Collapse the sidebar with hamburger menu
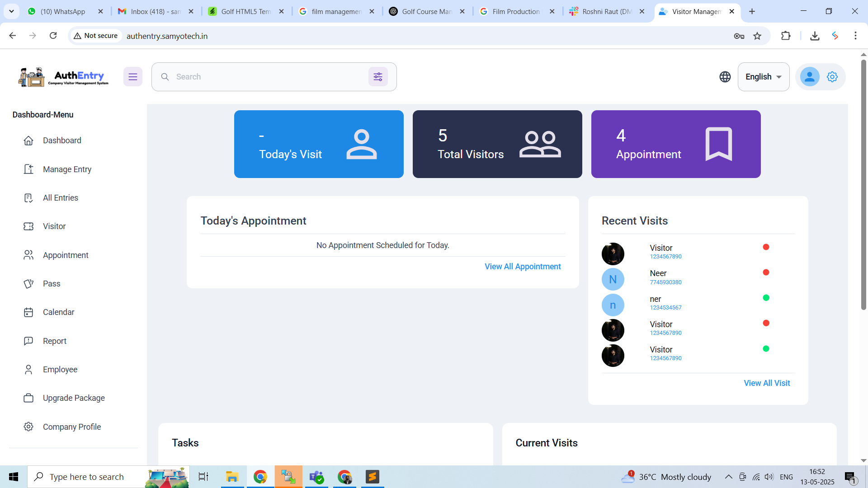Viewport: 868px width, 488px height. (x=133, y=76)
